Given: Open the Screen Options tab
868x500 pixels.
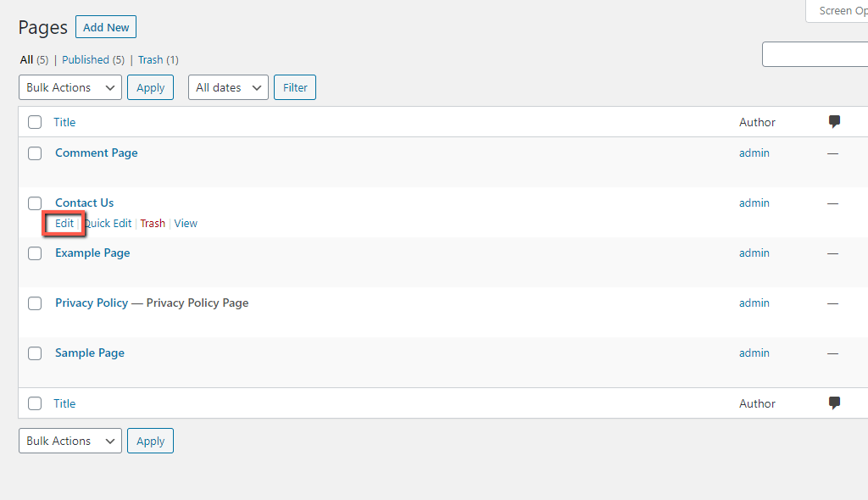Looking at the screenshot, I should (x=837, y=11).
